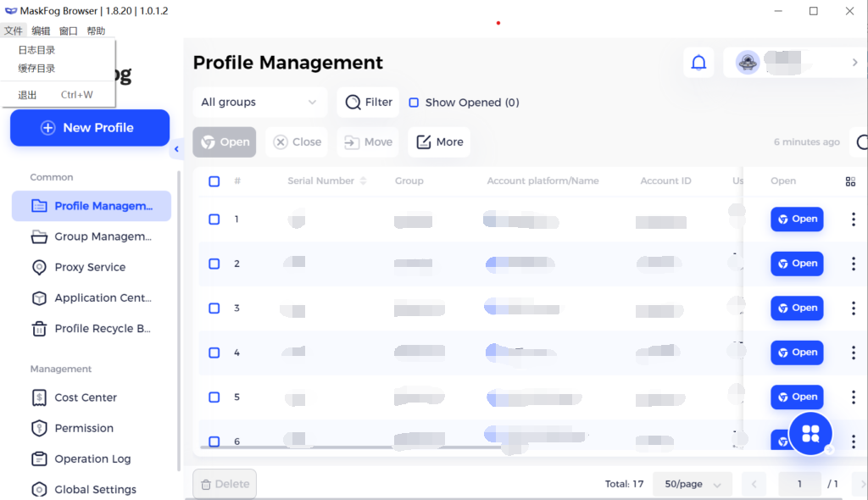Click the three-dot menu for row 5
Screen dimensions: 868x500
click(x=853, y=397)
